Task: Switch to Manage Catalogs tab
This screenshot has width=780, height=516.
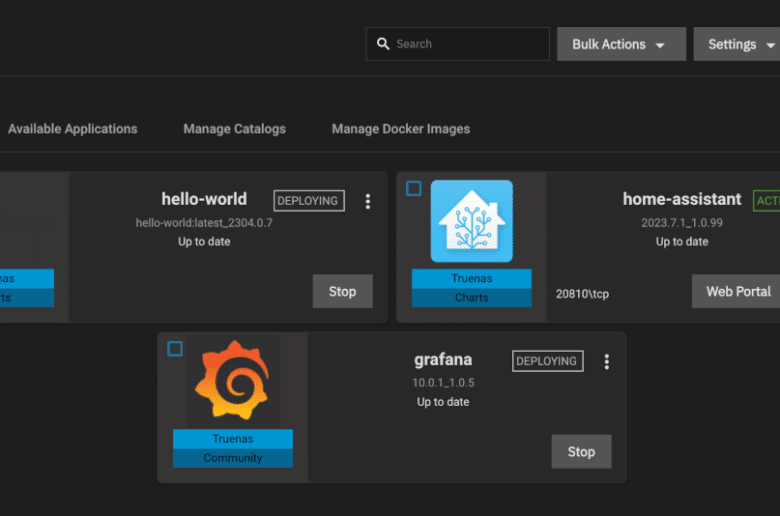Action: 234,129
